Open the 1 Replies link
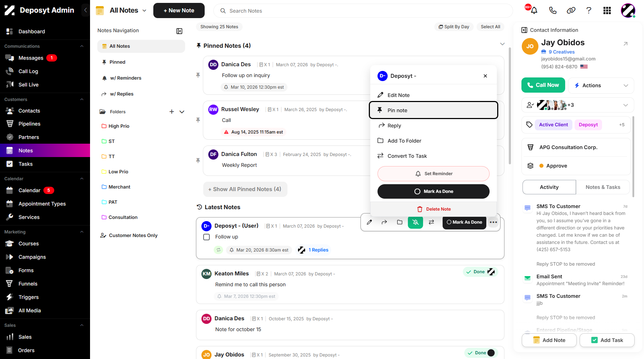Viewport: 644px width, 359px height. pos(318,250)
